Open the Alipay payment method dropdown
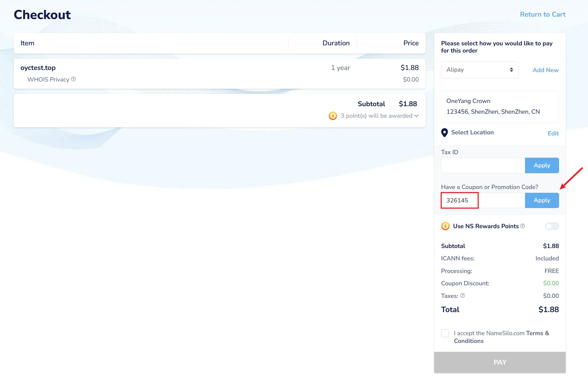This screenshot has height=381, width=588. click(479, 70)
